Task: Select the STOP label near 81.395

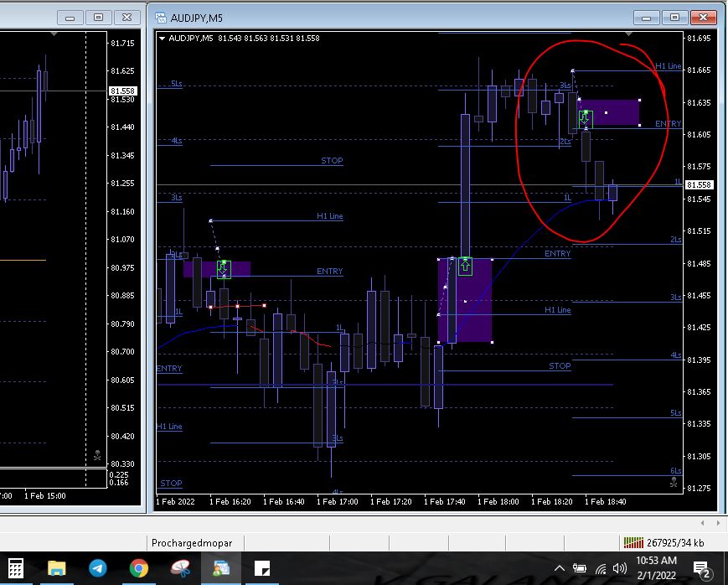Action: coord(560,365)
